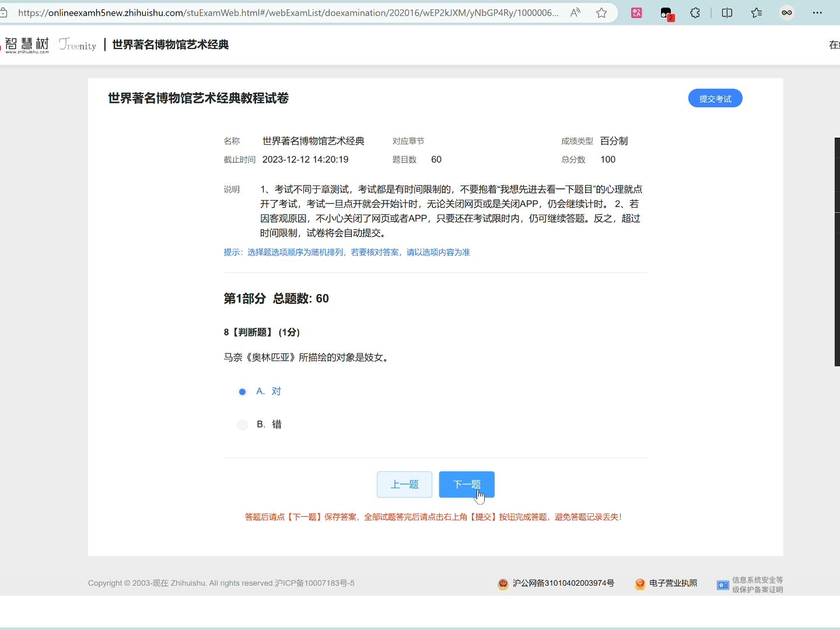Screen dimensions: 840x630
Task: Click the dark vertical scrollbar at right edge
Action: (837, 252)
